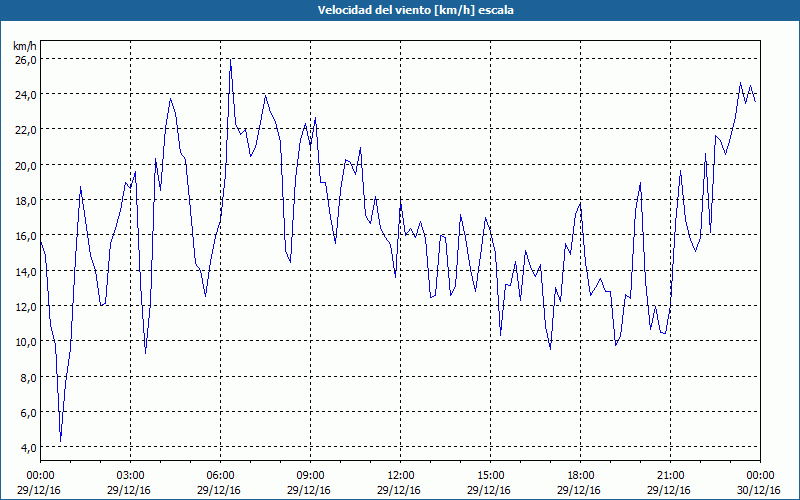Click the 4,0 y-axis value
Viewport: 800px width, 500px height.
[28, 447]
